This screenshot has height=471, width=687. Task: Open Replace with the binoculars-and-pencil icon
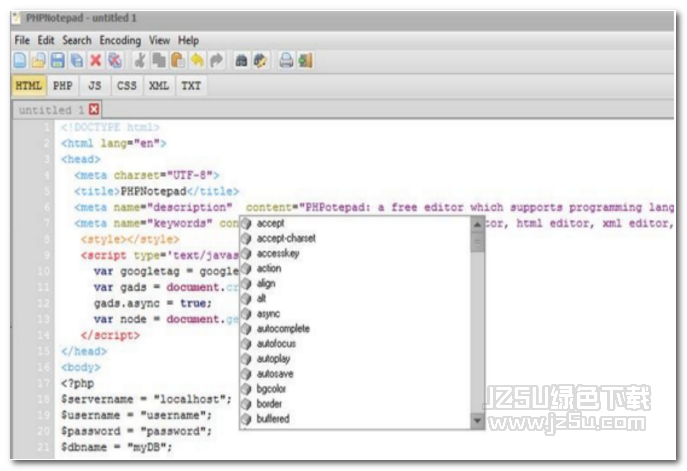pos(260,60)
